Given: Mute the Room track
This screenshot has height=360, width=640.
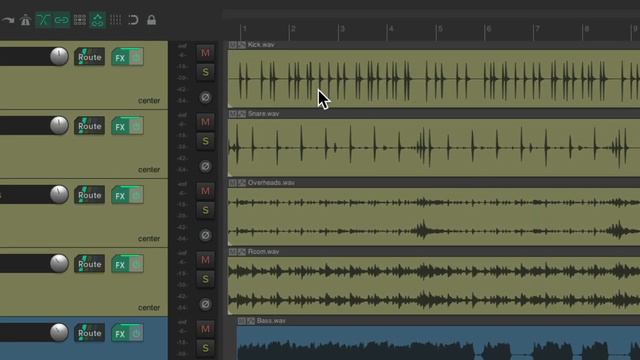Looking at the screenshot, I should pyautogui.click(x=205, y=260).
